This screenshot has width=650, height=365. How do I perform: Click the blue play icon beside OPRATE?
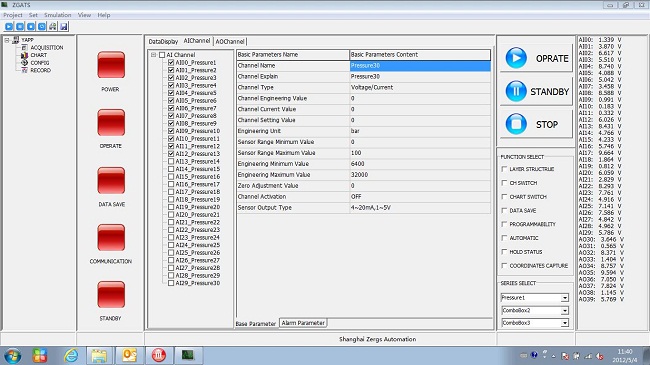pos(516,58)
